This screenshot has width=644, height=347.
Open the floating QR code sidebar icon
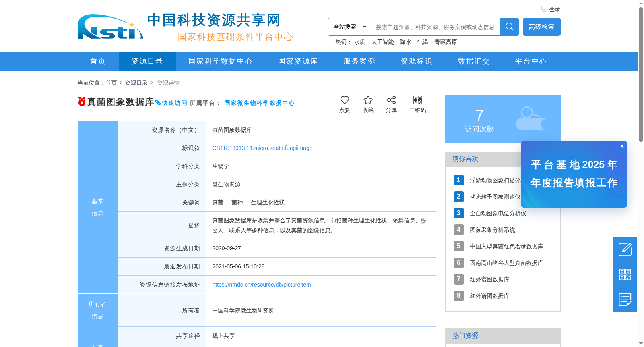point(625,274)
